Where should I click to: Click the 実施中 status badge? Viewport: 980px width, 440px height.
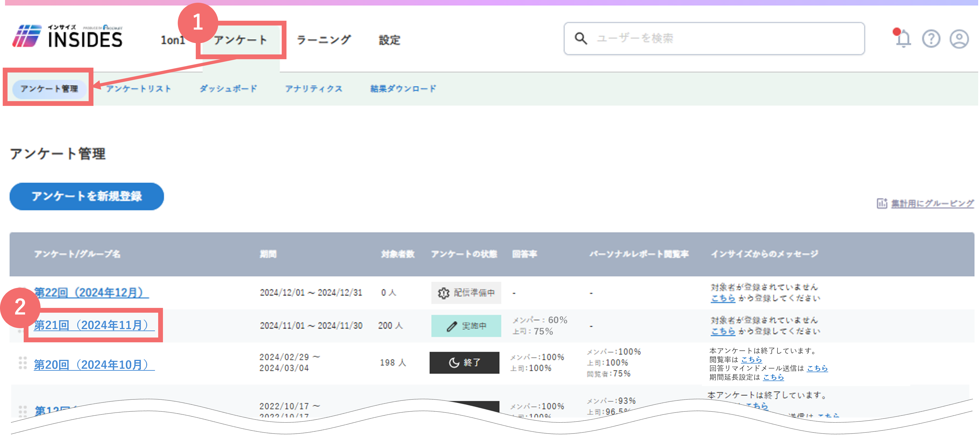pyautogui.click(x=466, y=326)
